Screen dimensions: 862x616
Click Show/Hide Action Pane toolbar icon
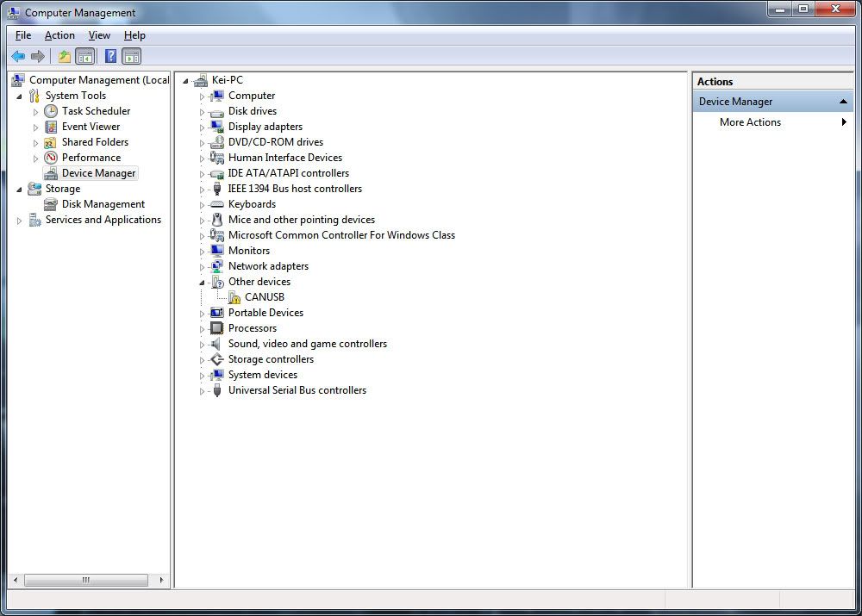(x=132, y=56)
